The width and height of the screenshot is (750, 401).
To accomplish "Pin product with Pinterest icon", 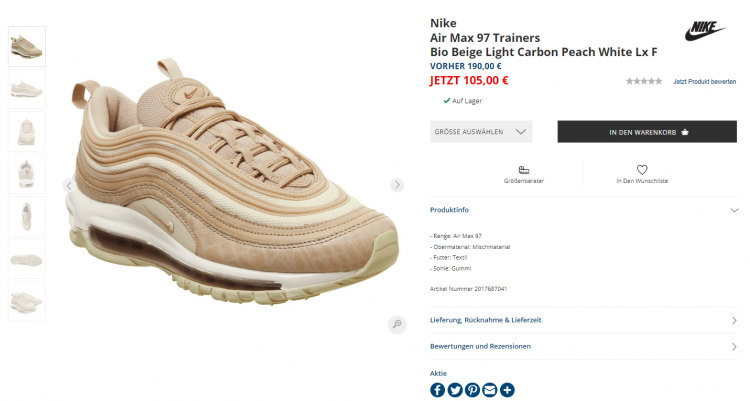I will pyautogui.click(x=473, y=390).
